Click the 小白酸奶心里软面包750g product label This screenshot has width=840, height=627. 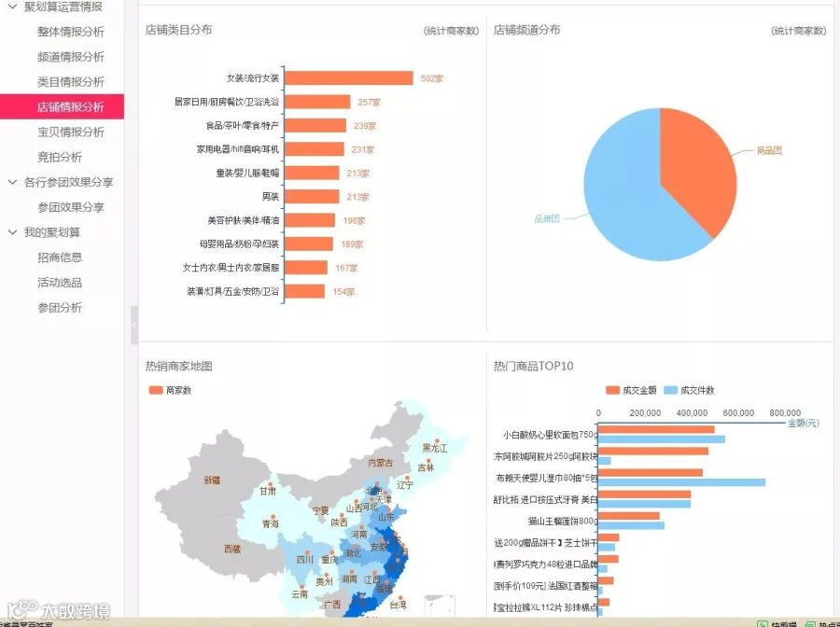pos(550,435)
